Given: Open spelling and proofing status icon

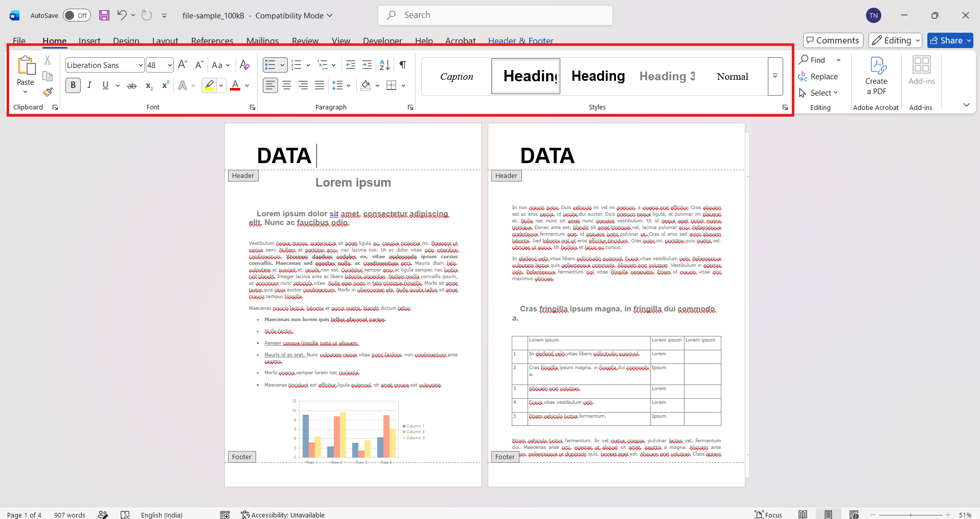Looking at the screenshot, I should click(x=125, y=514).
